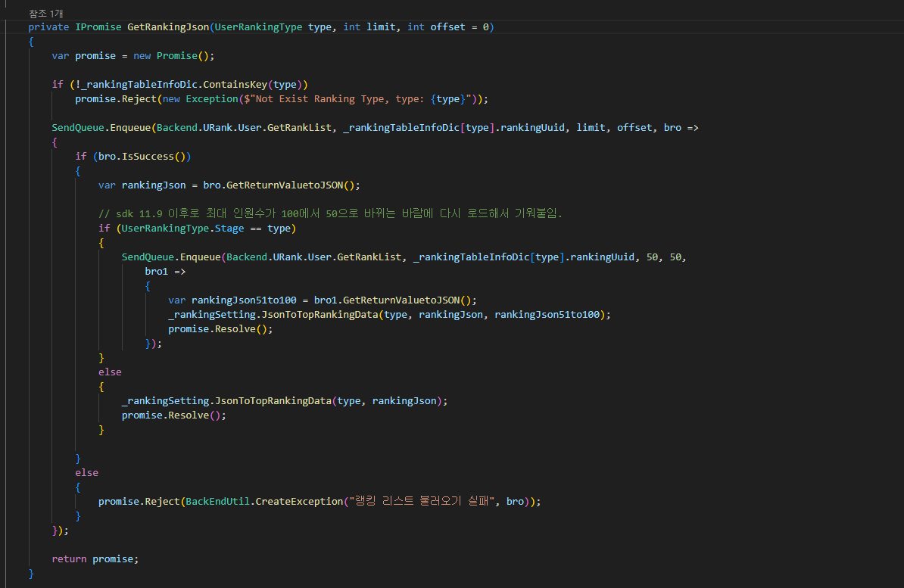
Task: Place cursor on the private keyword
Action: coord(48,27)
